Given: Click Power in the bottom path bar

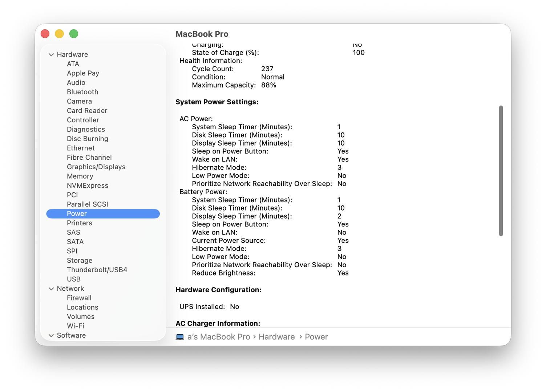Looking at the screenshot, I should (x=316, y=337).
